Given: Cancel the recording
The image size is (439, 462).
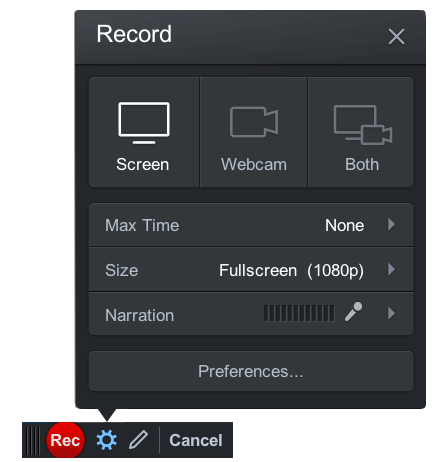Looking at the screenshot, I should [x=196, y=440].
